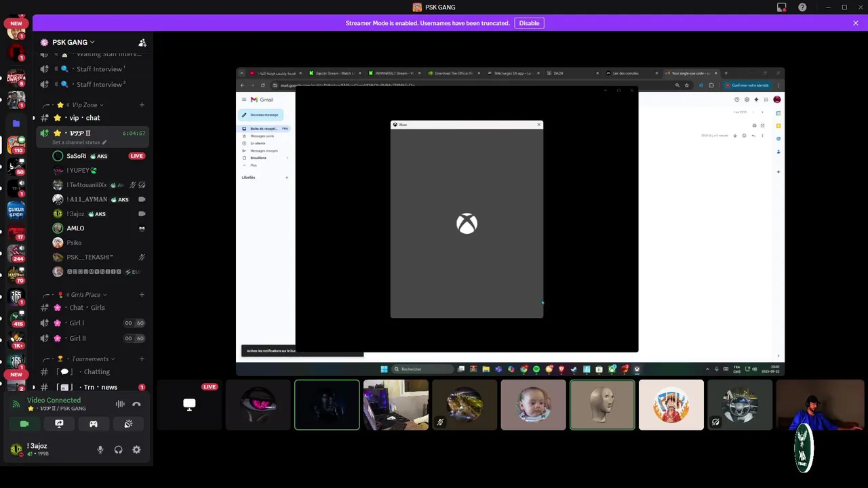Open the Discord inbox icon in title bar

pyautogui.click(x=782, y=7)
